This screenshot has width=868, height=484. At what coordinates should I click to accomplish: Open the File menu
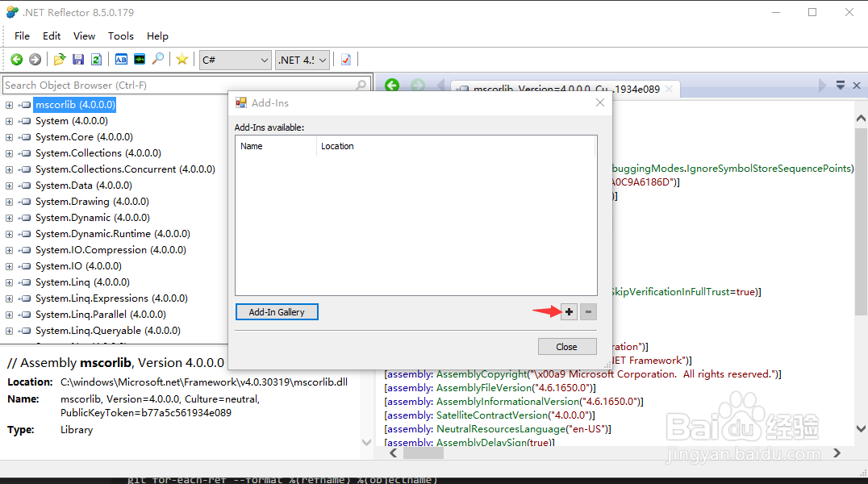(x=22, y=36)
